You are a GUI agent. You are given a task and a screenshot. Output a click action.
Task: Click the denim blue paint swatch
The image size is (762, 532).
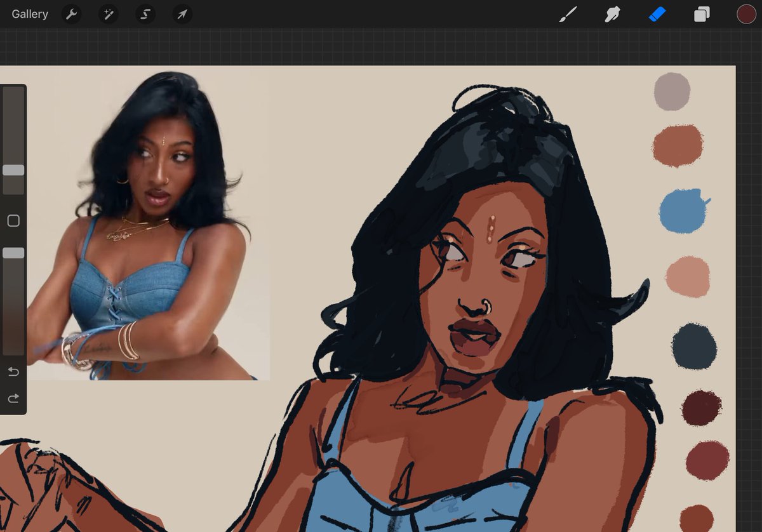(x=683, y=211)
